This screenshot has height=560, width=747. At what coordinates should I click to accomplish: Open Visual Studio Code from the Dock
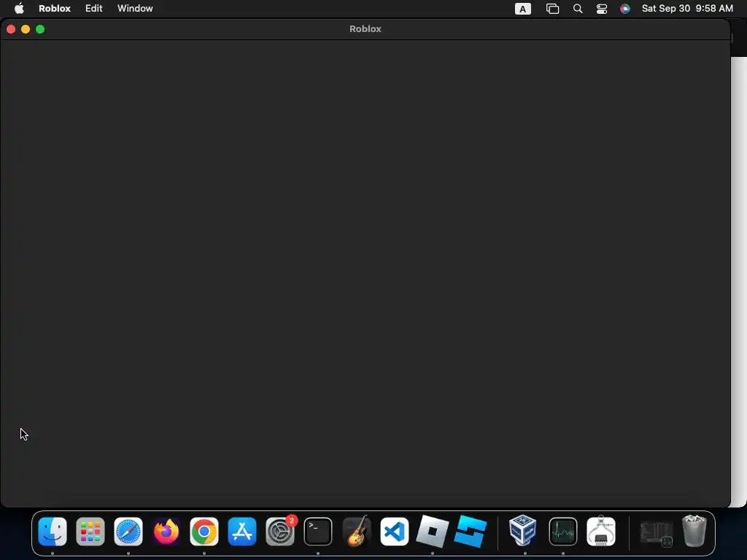pos(395,532)
